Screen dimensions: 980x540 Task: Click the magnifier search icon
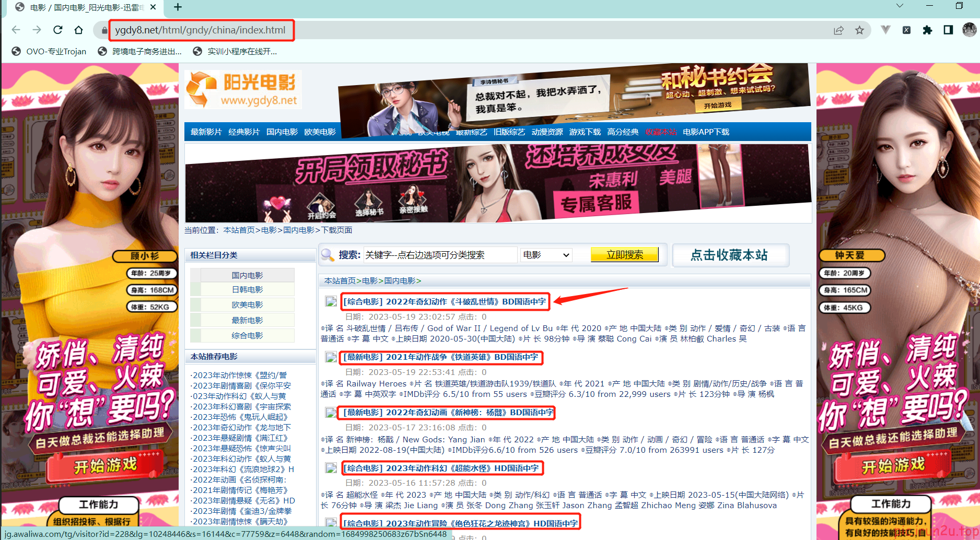tap(328, 255)
